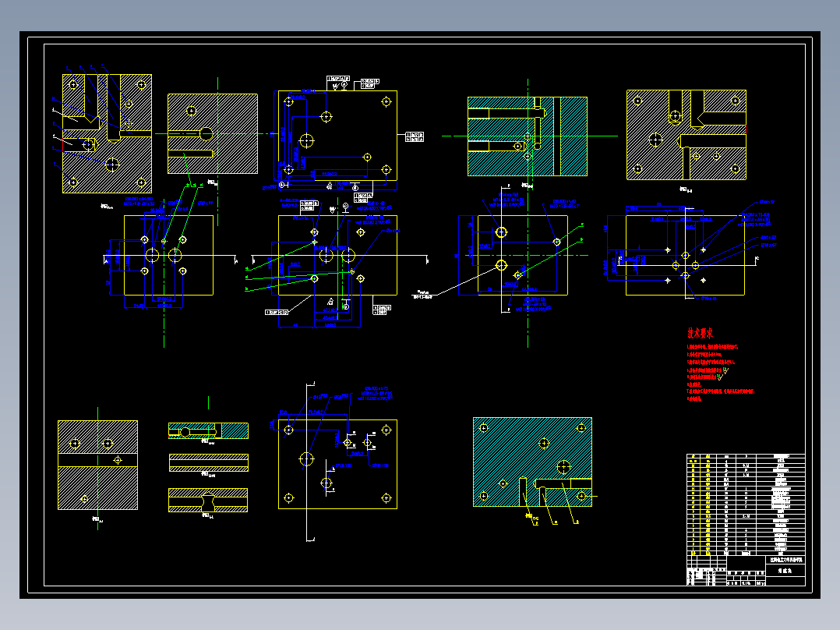Select the red 技术要求 heading text
The height and width of the screenshot is (630, 840).
pos(701,334)
